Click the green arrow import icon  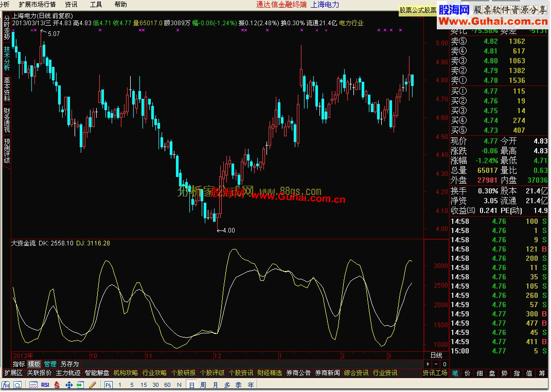point(80,385)
